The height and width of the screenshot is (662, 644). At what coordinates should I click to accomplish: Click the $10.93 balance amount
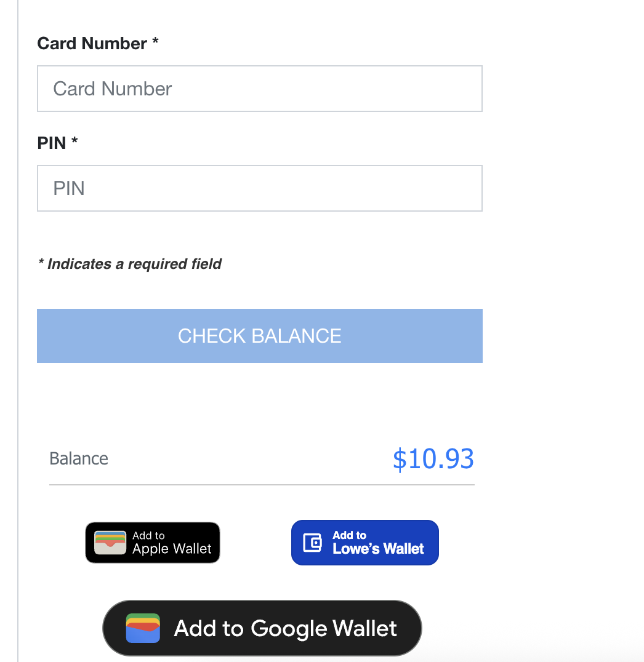click(433, 459)
